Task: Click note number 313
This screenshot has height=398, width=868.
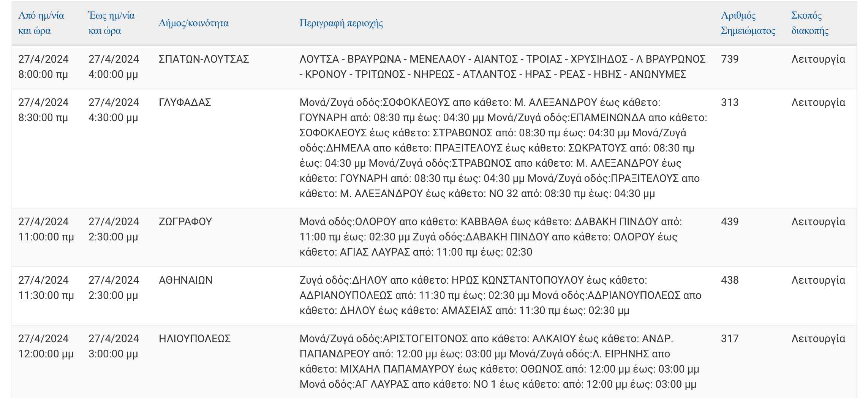Action: coord(729,103)
